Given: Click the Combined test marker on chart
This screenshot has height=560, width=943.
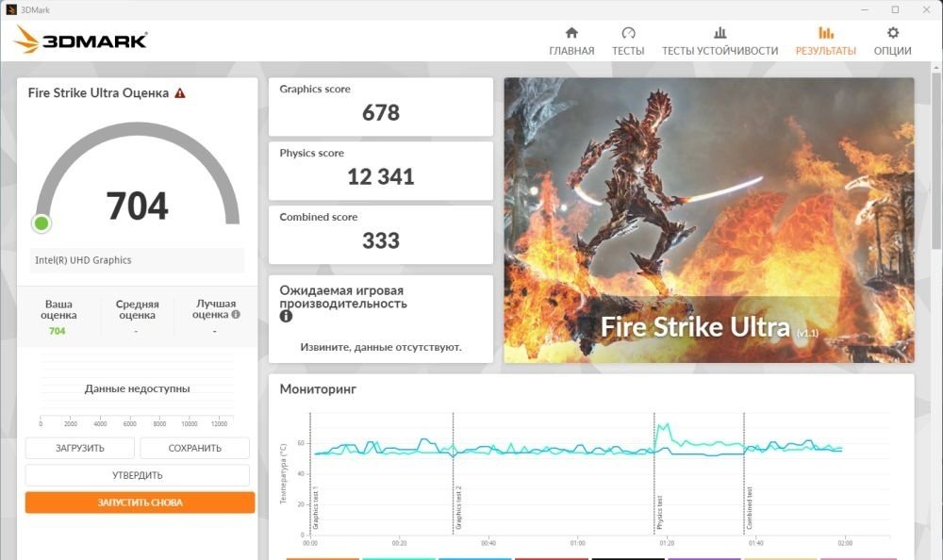Looking at the screenshot, I should point(750,508).
